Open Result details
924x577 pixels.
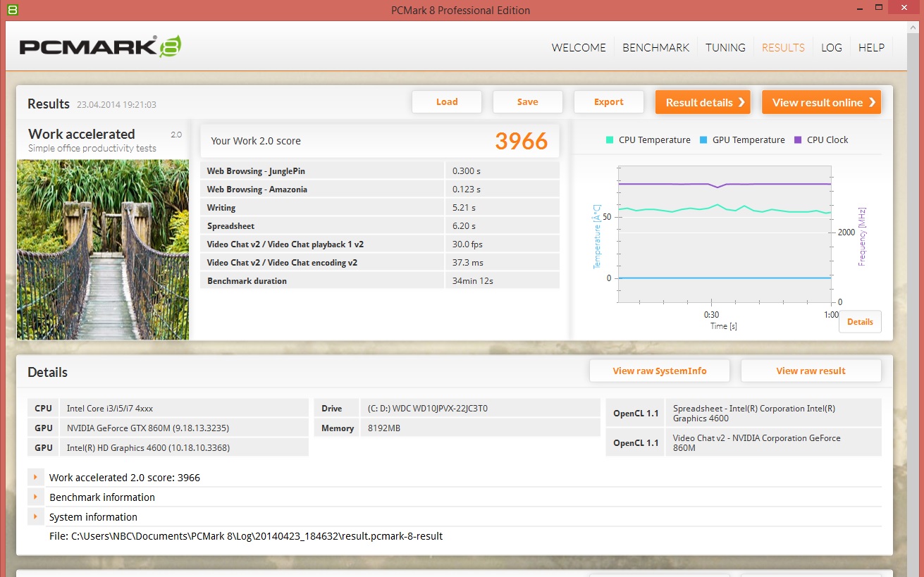[703, 102]
